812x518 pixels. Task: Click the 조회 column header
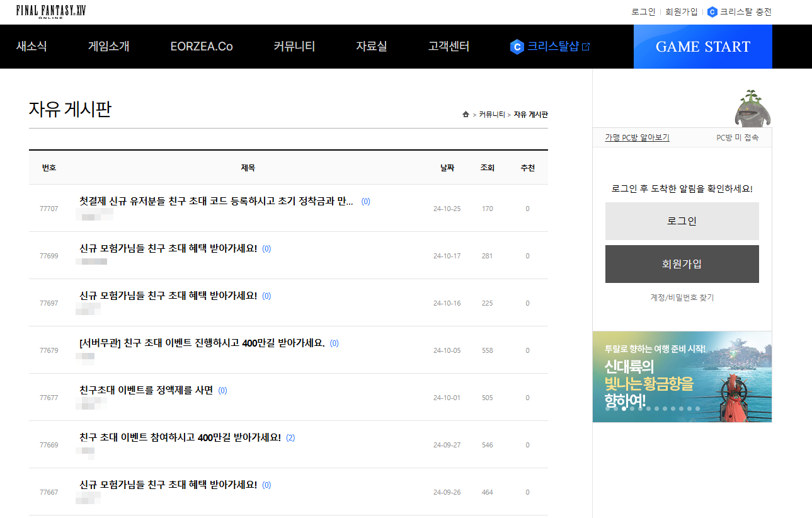pyautogui.click(x=488, y=168)
